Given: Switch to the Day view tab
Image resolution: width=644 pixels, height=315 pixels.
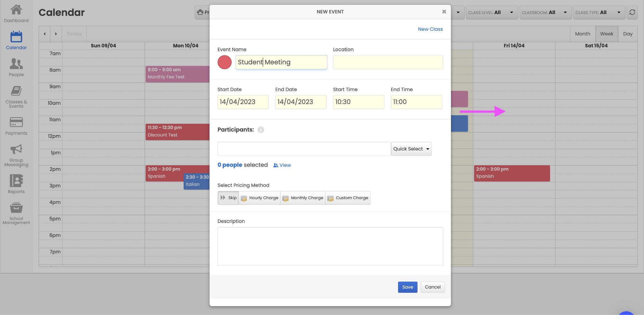Looking at the screenshot, I should tap(628, 34).
